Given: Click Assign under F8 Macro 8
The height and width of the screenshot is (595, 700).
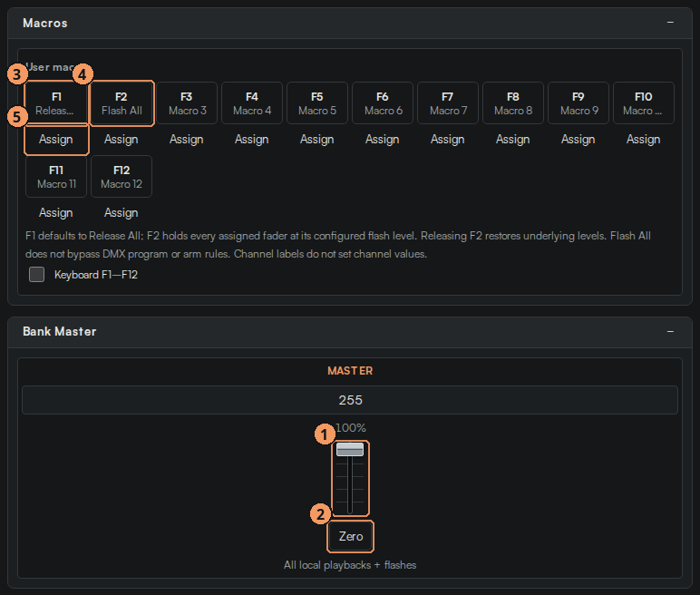Looking at the screenshot, I should (x=513, y=140).
